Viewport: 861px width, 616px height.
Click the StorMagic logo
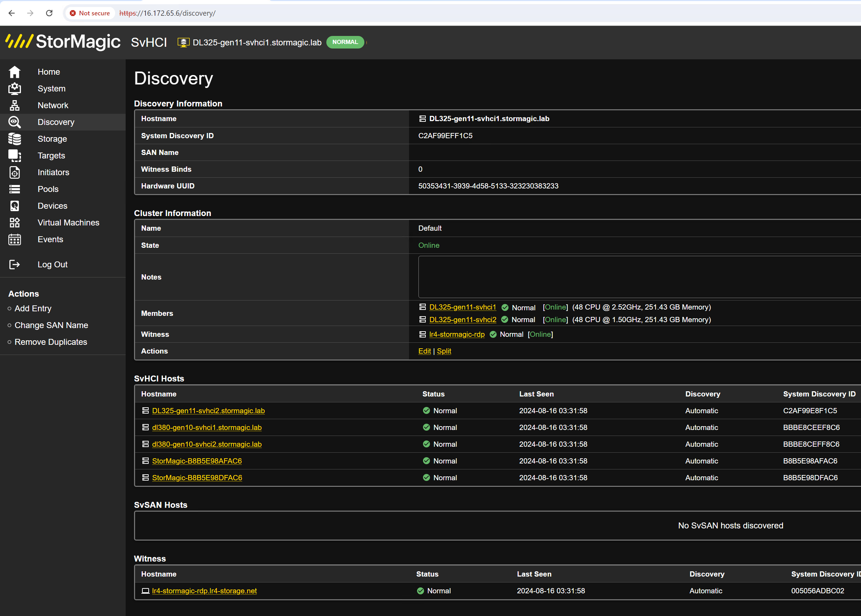point(63,42)
